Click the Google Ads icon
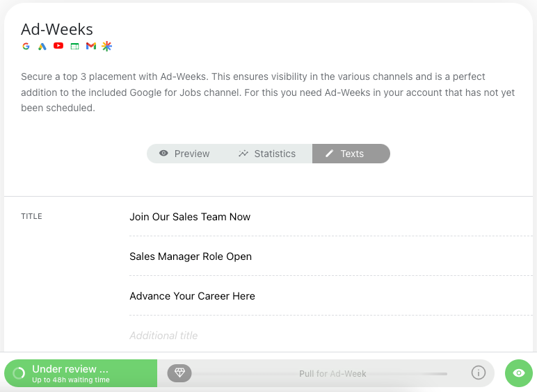Screen dimensions: 537x392 42,46
